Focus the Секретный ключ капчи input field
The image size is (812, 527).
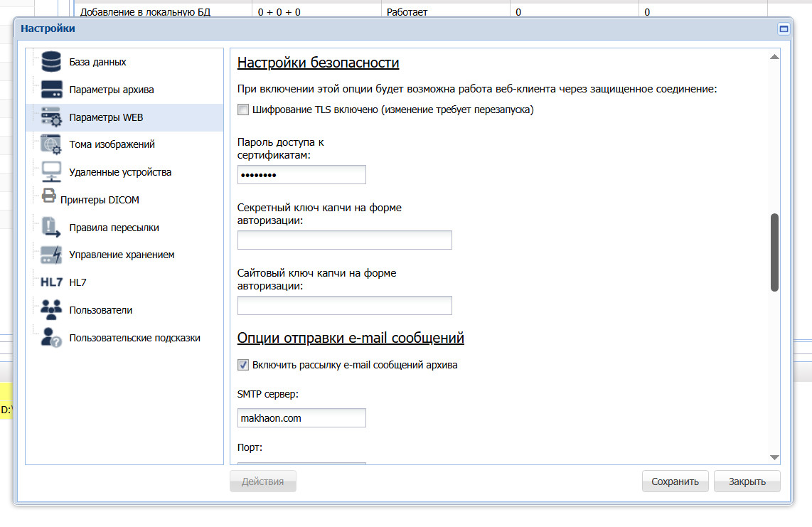[x=344, y=240]
